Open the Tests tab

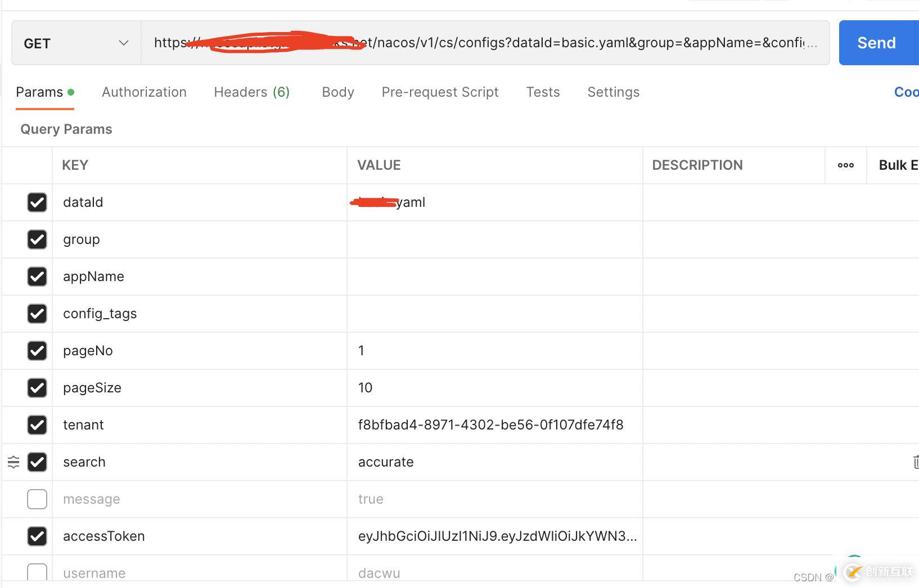[543, 92]
